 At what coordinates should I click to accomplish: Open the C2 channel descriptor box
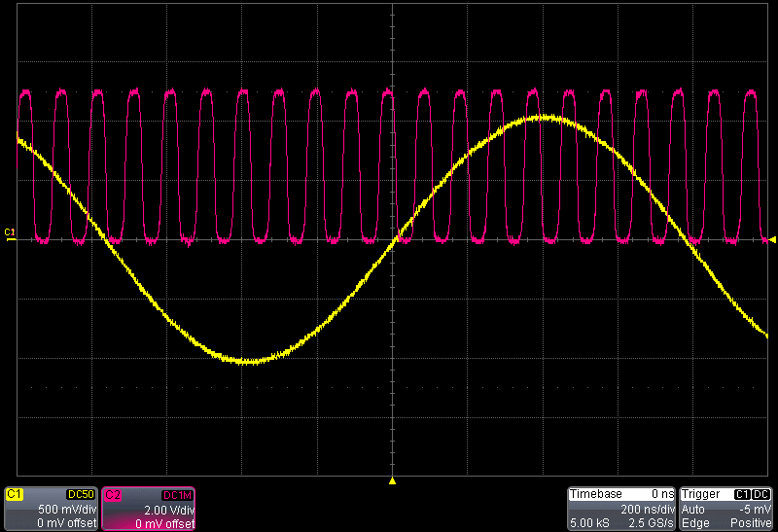coord(149,509)
